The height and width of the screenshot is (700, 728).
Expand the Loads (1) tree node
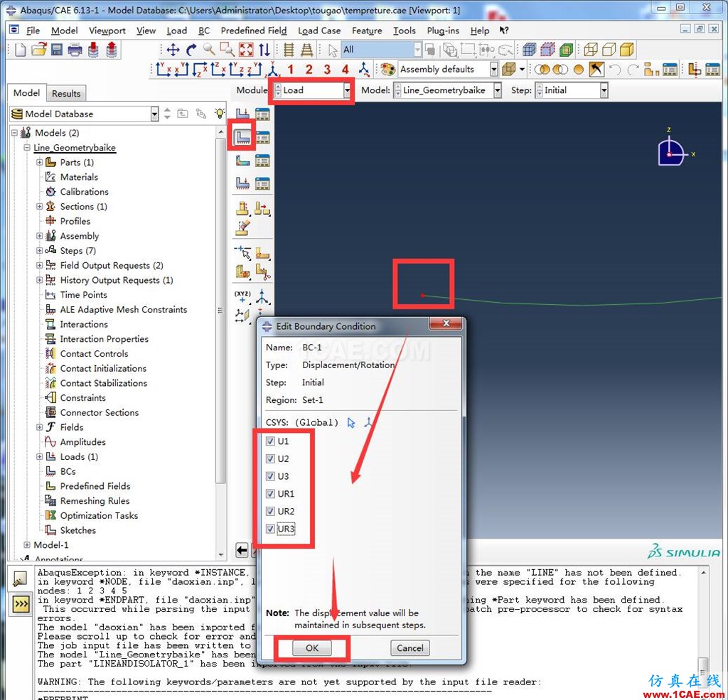pos(40,457)
